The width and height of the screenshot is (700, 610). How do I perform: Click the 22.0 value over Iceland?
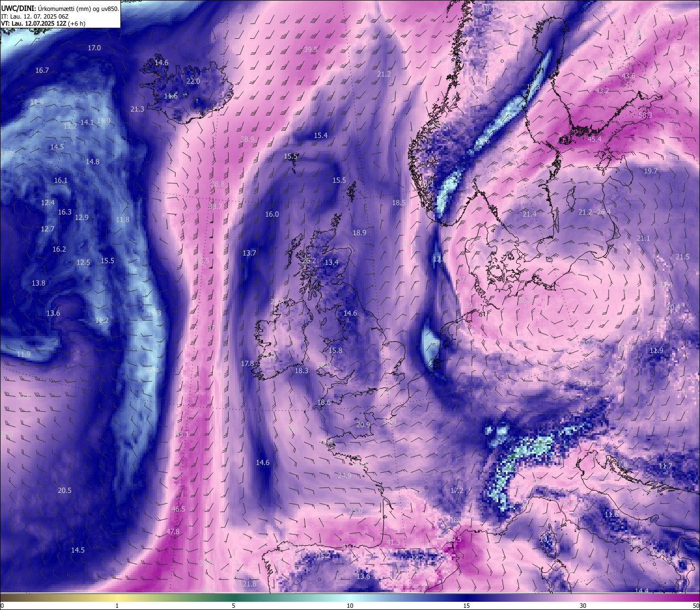click(193, 82)
